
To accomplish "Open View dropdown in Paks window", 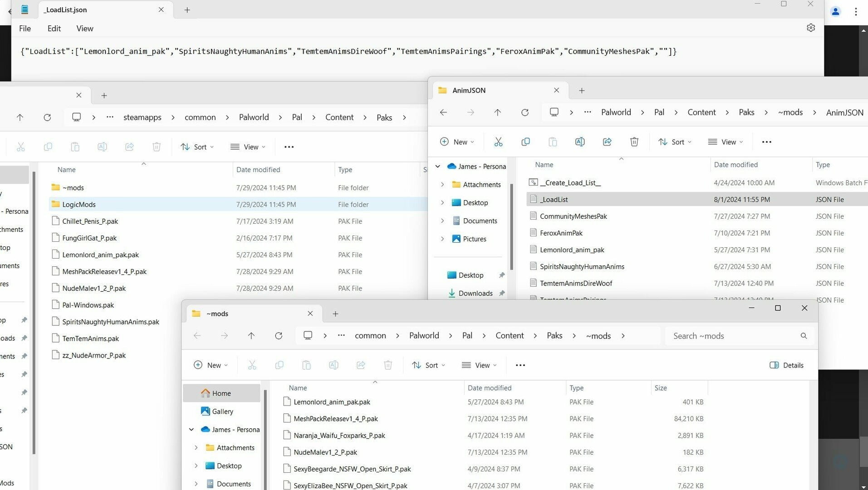I will coord(248,147).
